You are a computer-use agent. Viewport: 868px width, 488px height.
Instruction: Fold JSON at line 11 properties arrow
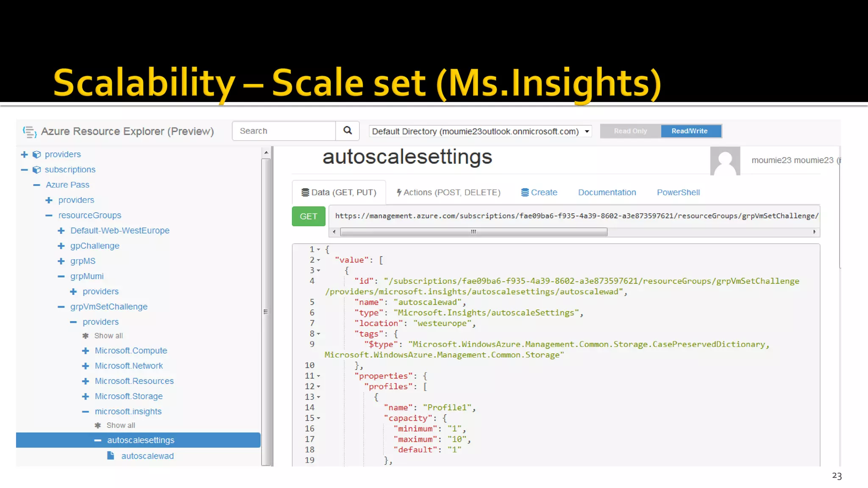tap(318, 376)
